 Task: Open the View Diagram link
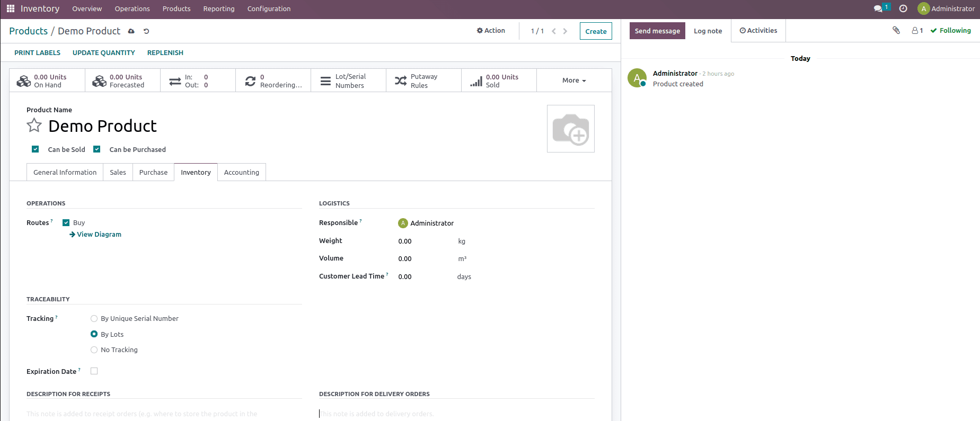tap(95, 235)
